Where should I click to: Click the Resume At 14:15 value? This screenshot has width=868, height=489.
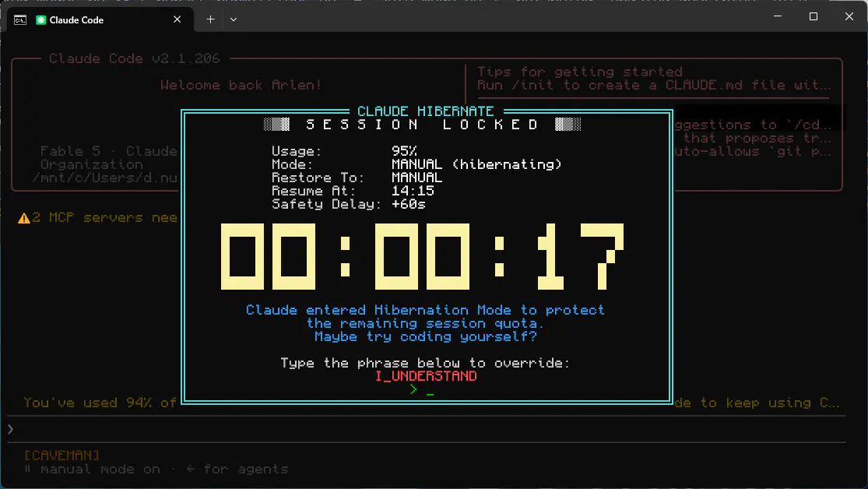point(413,191)
